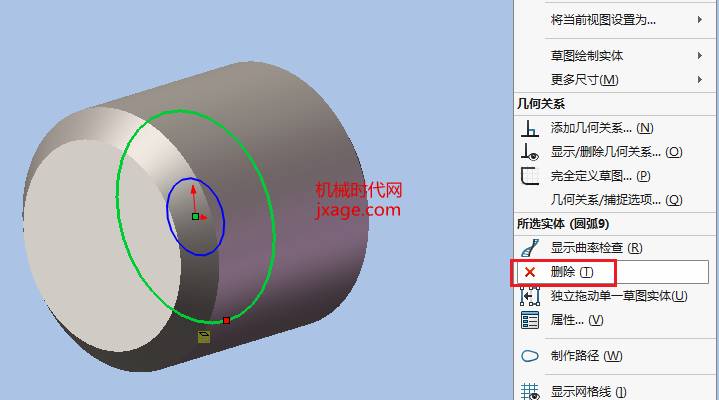Click the Properties (属性) list icon
The width and height of the screenshot is (719, 400).
[x=530, y=320]
